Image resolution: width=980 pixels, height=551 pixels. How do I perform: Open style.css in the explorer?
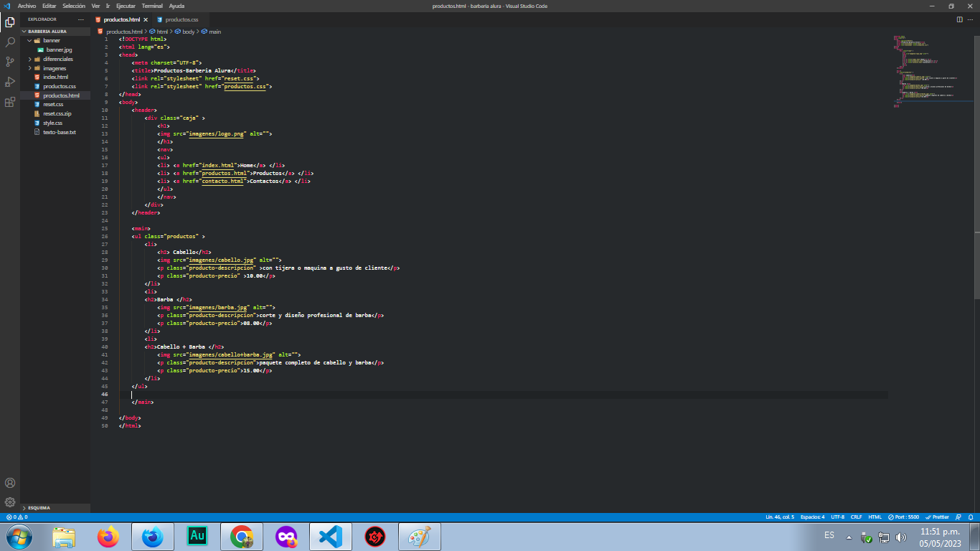[56, 123]
